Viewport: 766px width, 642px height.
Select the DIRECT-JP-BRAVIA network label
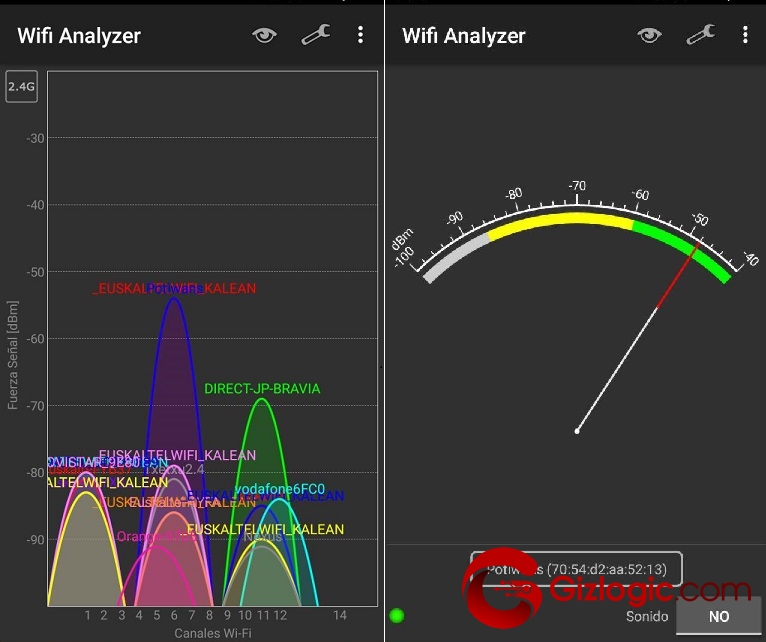[262, 389]
